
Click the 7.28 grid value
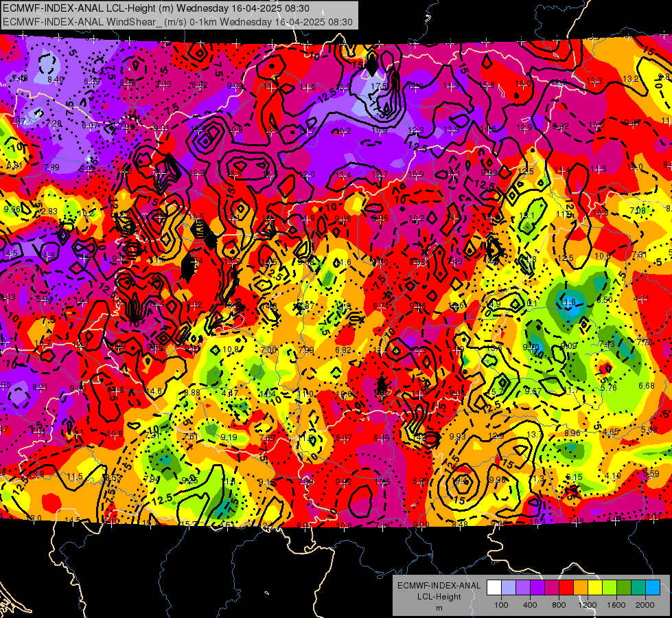pyautogui.click(x=54, y=124)
